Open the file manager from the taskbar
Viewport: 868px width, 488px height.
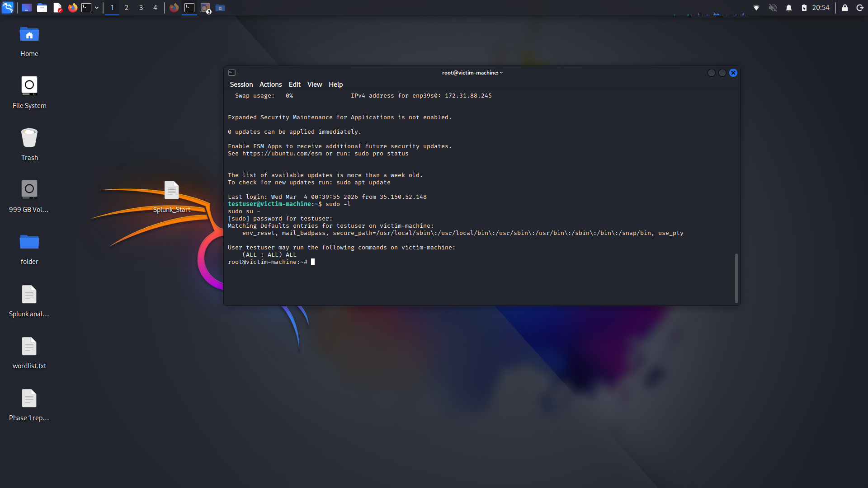click(x=42, y=8)
